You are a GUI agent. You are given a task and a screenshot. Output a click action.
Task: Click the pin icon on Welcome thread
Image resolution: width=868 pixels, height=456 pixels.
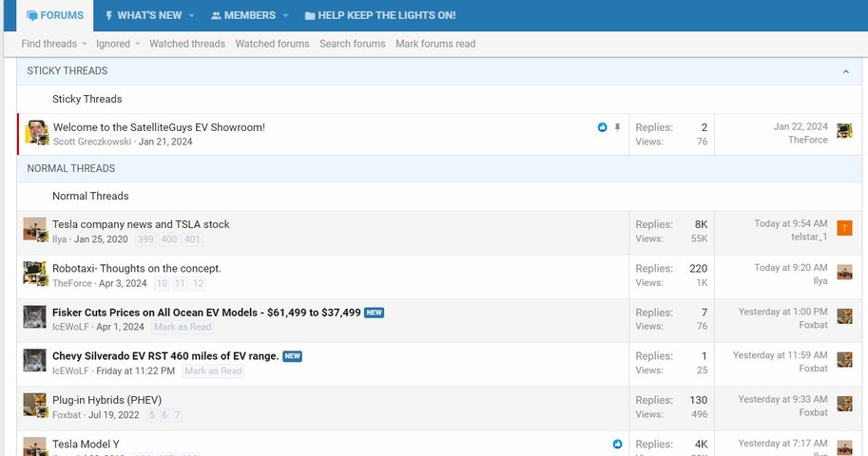click(617, 127)
